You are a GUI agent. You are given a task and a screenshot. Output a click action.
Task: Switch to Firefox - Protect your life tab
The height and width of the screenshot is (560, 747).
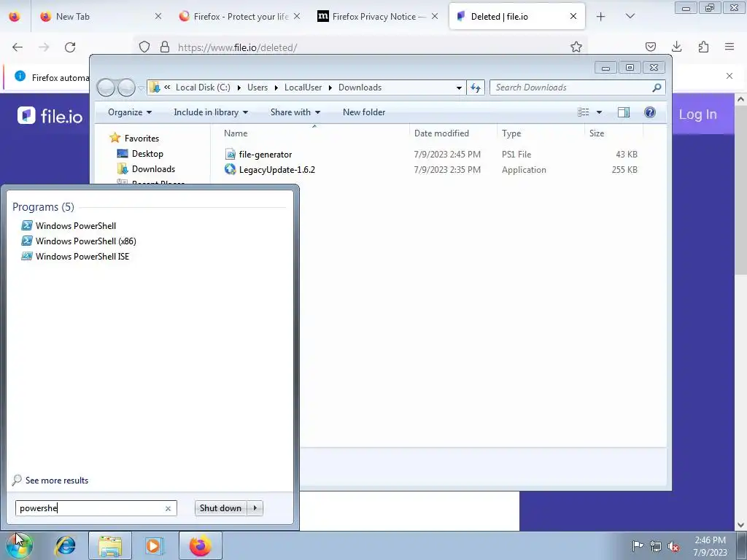(240, 16)
